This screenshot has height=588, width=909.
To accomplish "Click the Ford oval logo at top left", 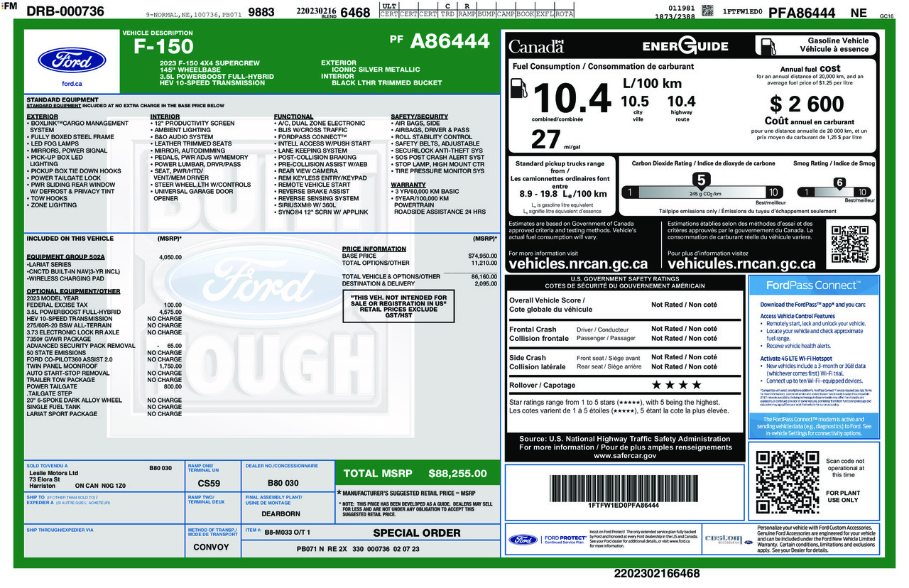I will click(72, 60).
